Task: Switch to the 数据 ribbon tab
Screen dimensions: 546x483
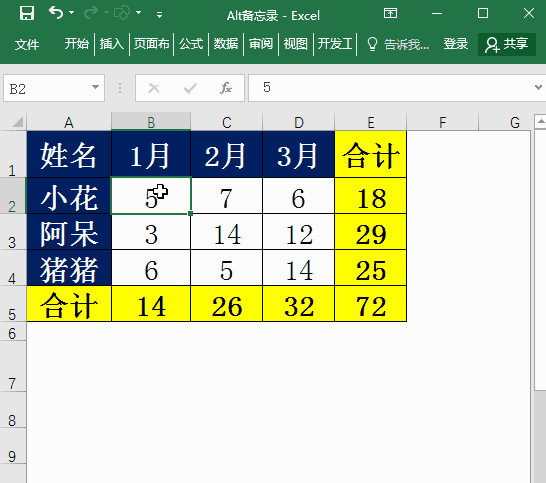Action: 226,44
